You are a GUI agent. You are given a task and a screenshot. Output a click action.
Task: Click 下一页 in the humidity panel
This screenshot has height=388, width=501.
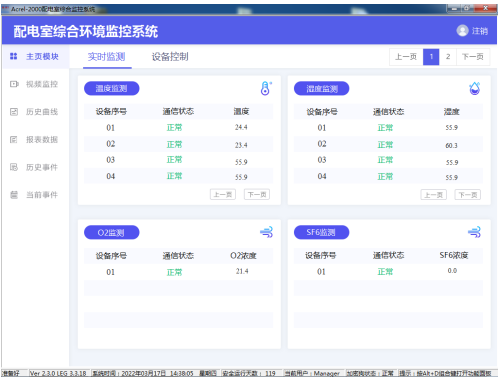coord(468,195)
